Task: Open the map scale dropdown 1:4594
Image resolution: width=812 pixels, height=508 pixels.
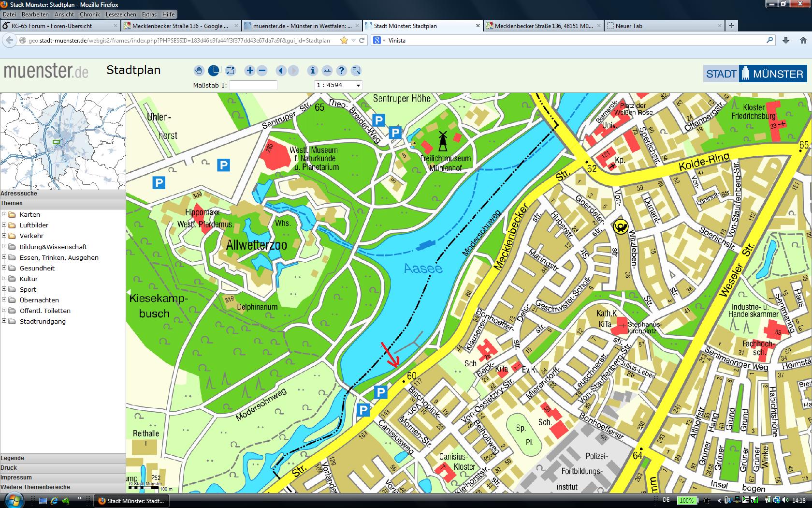Action: (x=338, y=85)
